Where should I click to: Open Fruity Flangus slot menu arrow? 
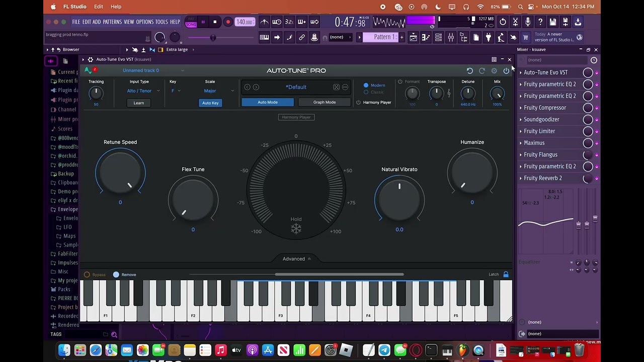tap(521, 155)
